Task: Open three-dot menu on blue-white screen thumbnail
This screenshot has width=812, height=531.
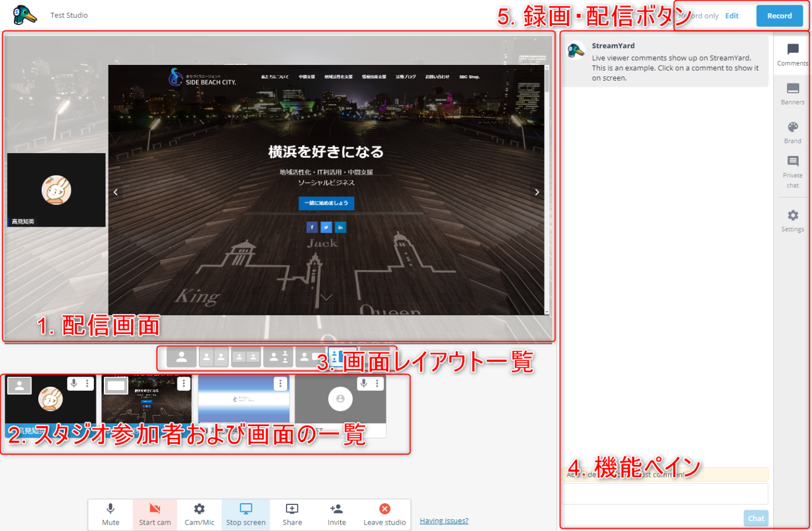Action: pyautogui.click(x=281, y=383)
